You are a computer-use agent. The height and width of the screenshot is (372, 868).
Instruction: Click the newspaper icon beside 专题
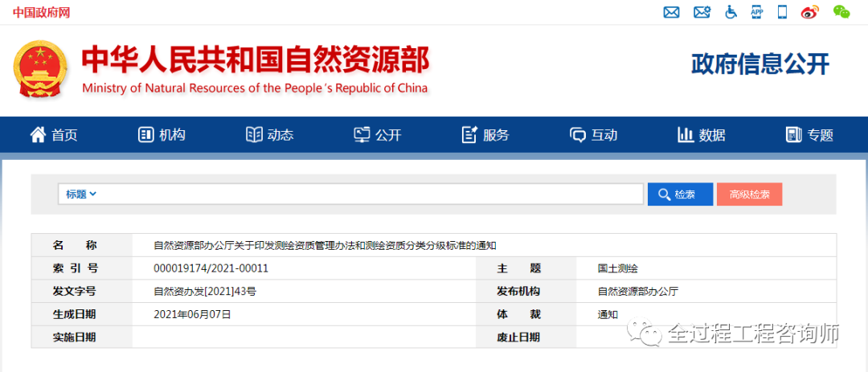[x=794, y=134]
